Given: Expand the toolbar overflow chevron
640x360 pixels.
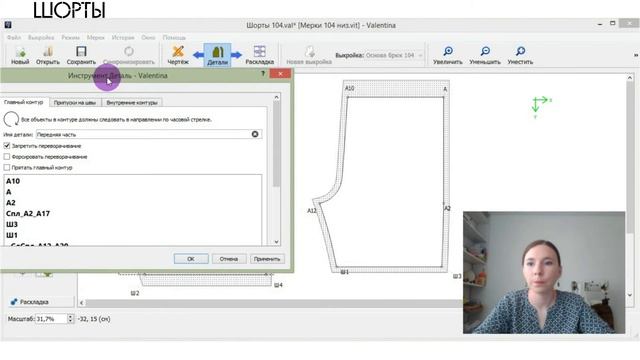Looking at the screenshot, I should 636,55.
